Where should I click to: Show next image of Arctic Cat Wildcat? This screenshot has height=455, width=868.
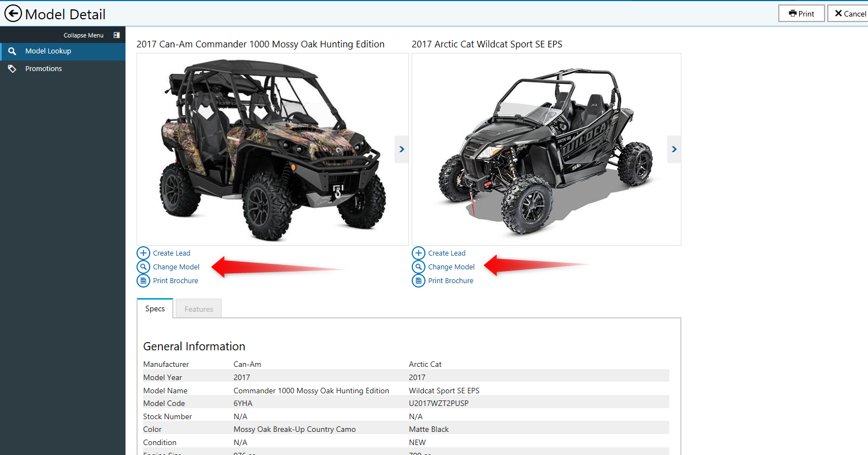tap(674, 149)
